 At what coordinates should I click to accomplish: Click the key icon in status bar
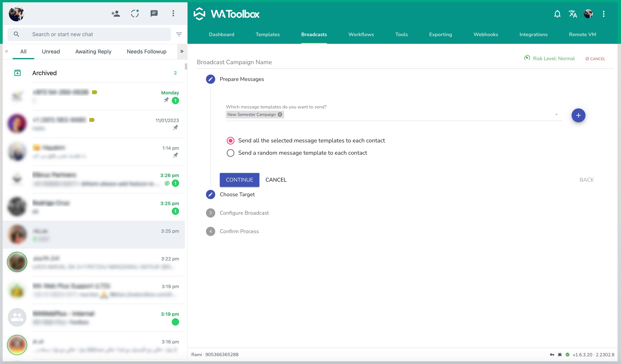point(552,354)
